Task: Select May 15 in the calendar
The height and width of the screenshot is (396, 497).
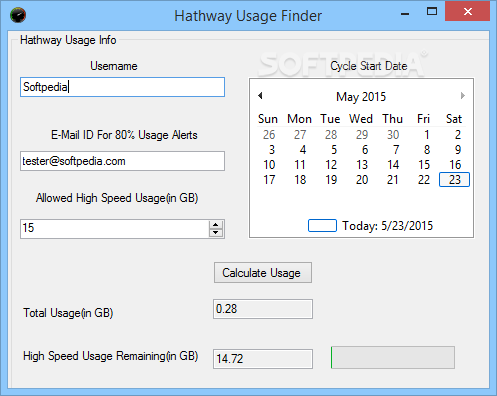Action: (x=424, y=165)
